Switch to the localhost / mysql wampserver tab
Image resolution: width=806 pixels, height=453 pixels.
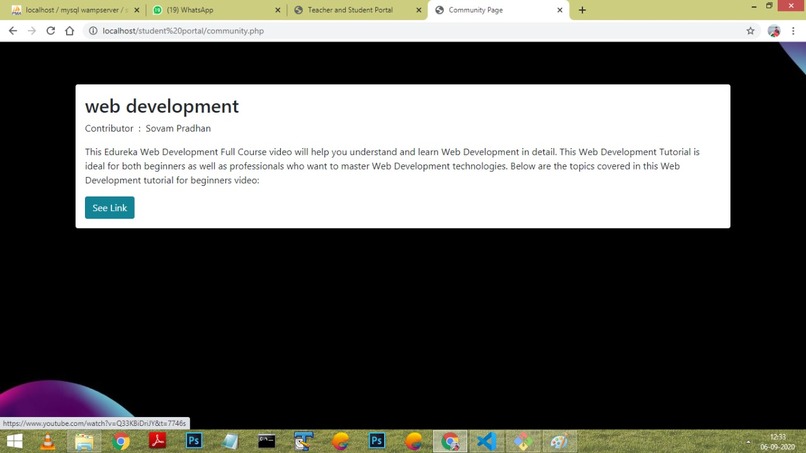coord(75,10)
